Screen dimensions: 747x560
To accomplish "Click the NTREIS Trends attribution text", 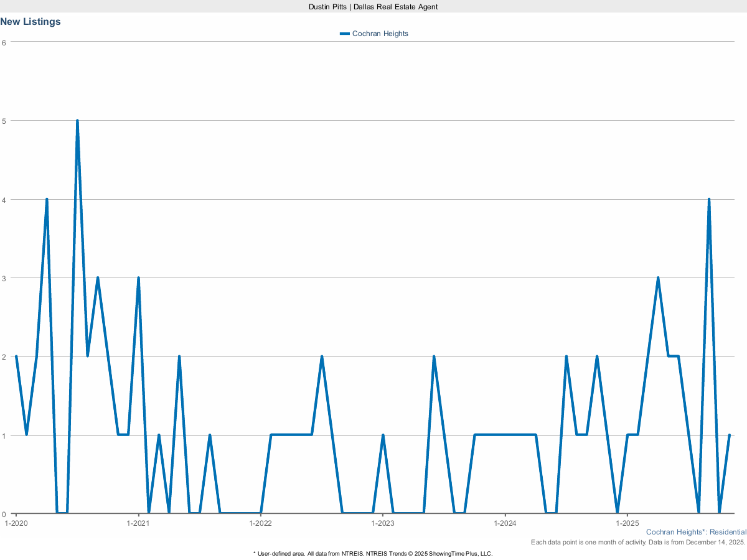I will coord(373,553).
